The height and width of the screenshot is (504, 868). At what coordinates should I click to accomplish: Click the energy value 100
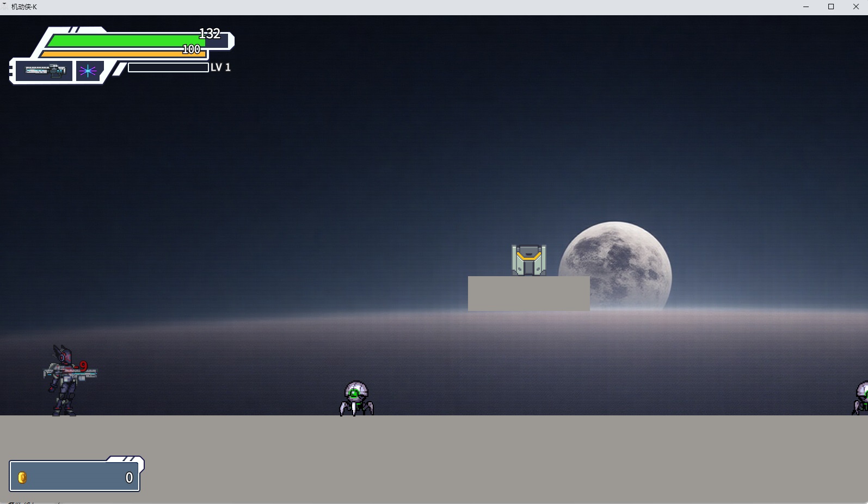click(191, 49)
